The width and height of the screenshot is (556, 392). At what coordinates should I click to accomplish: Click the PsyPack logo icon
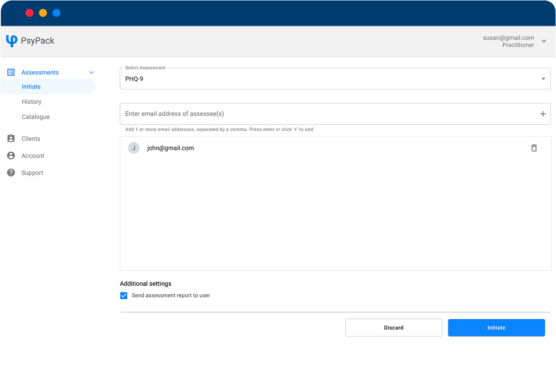(11, 41)
